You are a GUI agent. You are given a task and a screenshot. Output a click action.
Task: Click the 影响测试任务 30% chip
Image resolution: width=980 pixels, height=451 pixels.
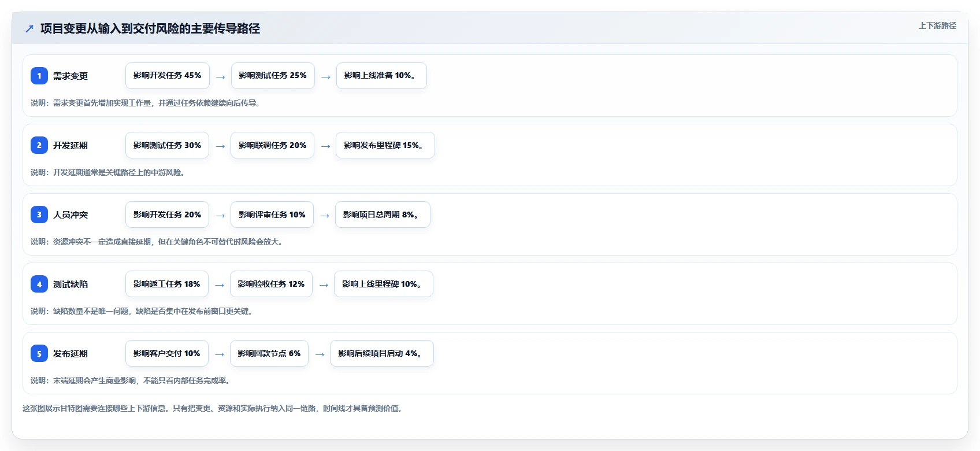coord(168,145)
